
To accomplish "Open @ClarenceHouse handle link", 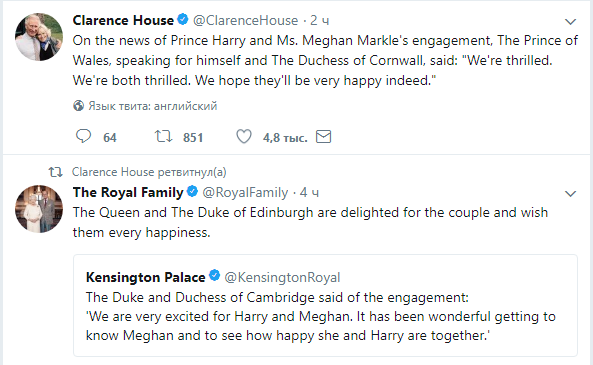I will click(x=245, y=20).
